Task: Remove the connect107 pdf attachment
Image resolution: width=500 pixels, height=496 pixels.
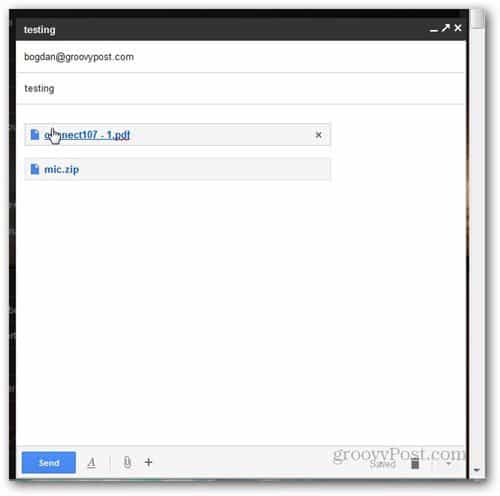Action: (x=318, y=135)
